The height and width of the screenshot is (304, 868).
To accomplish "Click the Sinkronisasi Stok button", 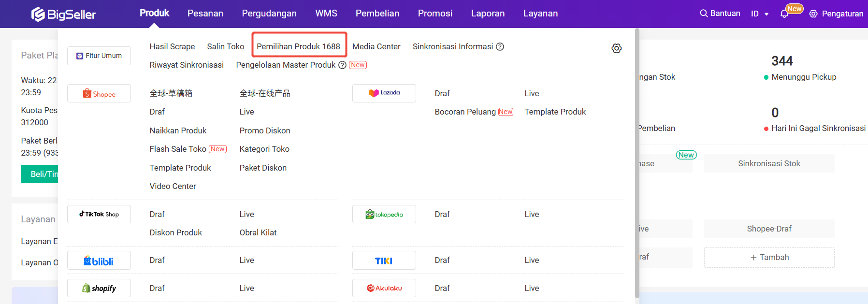I will [x=769, y=163].
